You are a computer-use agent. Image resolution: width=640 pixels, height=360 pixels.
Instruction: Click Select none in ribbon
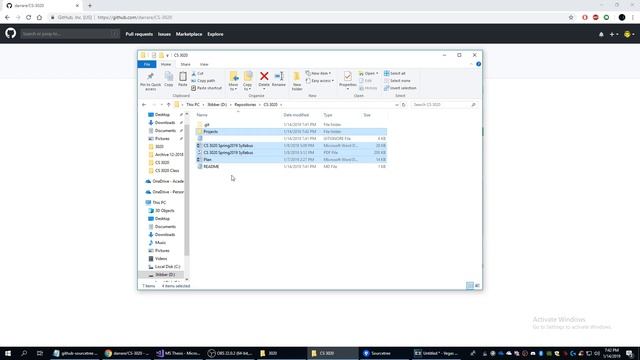point(397,81)
